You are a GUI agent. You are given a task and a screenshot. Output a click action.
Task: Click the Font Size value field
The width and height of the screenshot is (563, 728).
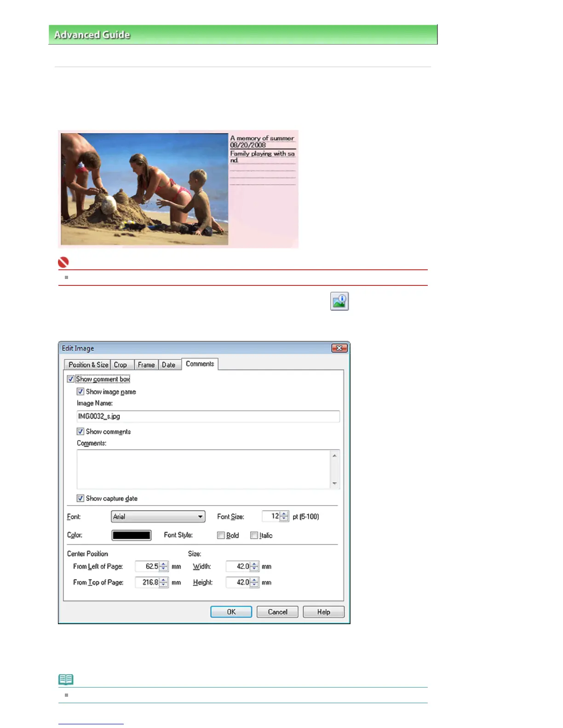[271, 516]
